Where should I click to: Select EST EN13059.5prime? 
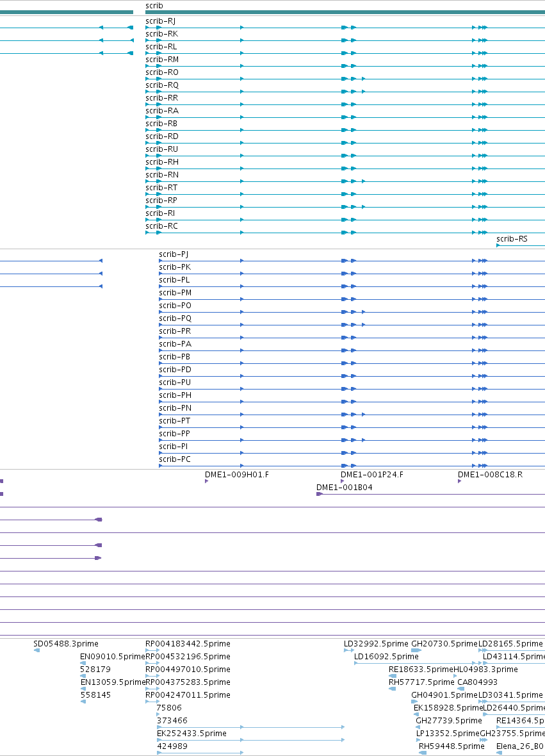[112, 682]
